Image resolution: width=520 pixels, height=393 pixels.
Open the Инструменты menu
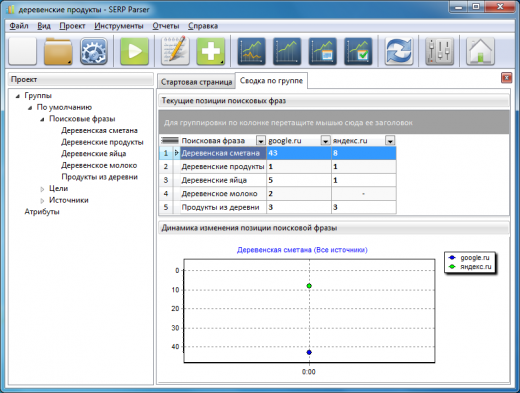pyautogui.click(x=119, y=26)
